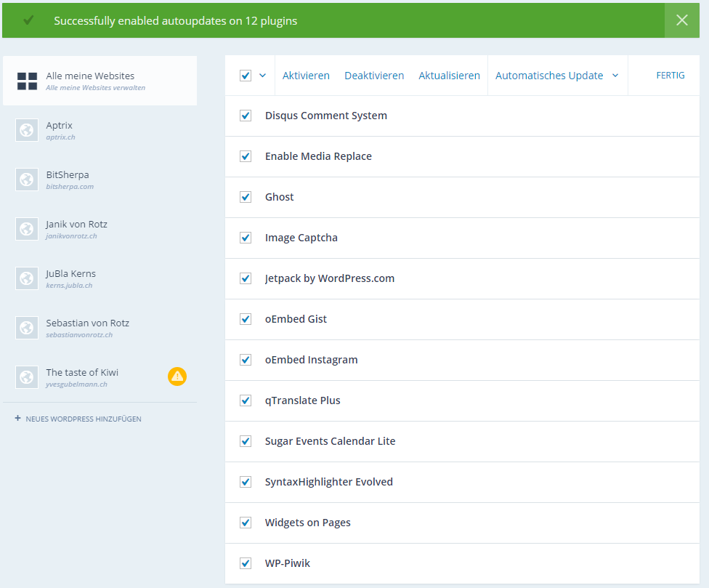Click the kerns.jubla.ch domain text
This screenshot has height=588, width=709.
coord(69,286)
